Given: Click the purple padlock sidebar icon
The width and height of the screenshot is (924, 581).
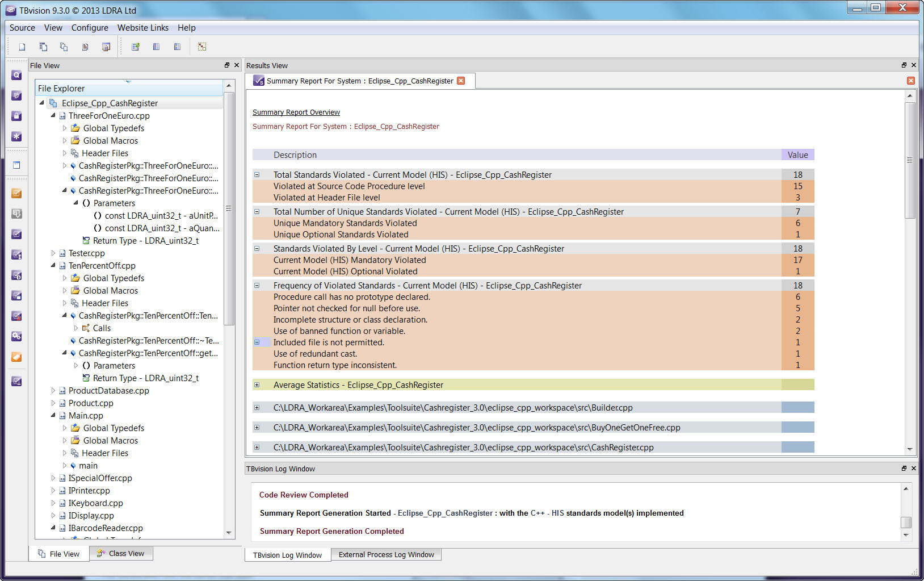Looking at the screenshot, I should 16,116.
